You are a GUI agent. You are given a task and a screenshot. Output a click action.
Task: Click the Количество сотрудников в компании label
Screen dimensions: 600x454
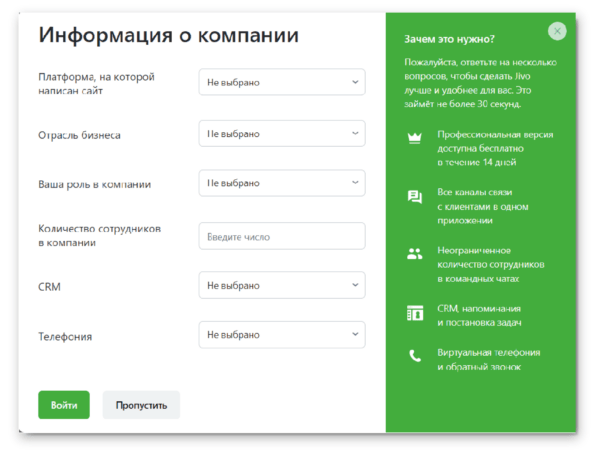click(99, 235)
